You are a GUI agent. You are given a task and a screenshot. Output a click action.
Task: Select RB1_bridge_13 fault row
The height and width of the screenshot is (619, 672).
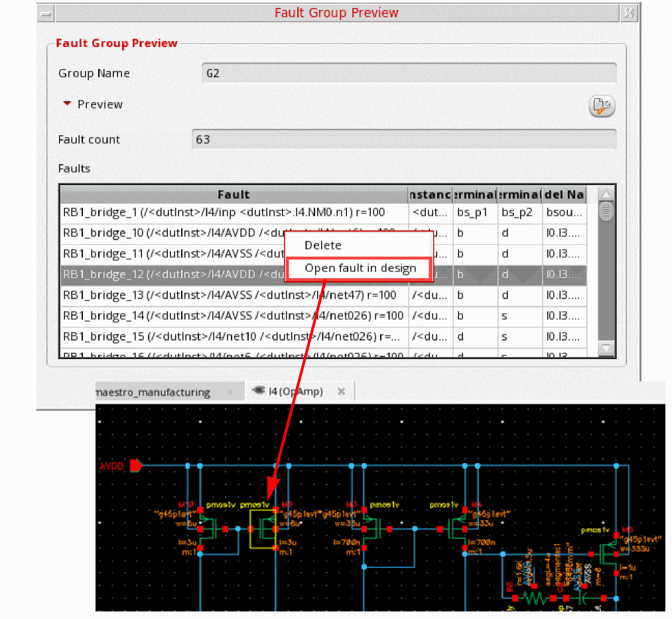(323, 295)
